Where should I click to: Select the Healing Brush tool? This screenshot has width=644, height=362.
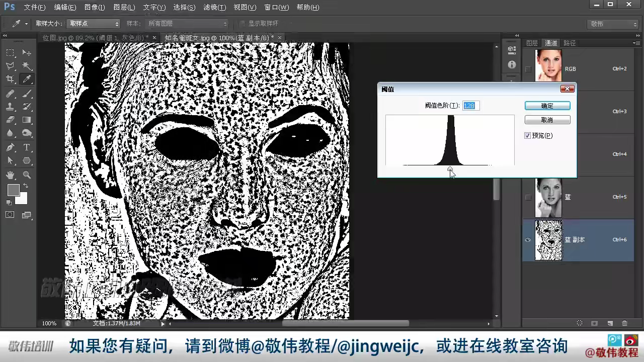(10, 94)
